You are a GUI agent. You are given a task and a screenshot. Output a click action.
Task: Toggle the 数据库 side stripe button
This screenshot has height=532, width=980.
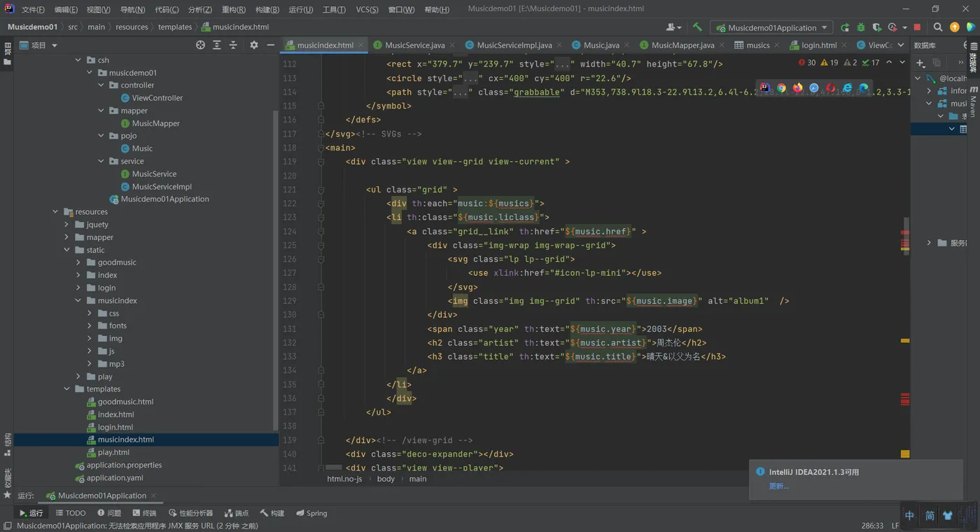coord(974,57)
